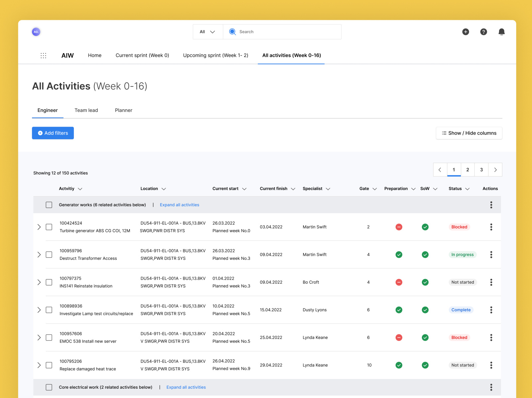Click the red Preparation indicator for INS141 Reinstate insulation
Screen dimensions: 532x398
point(399,282)
